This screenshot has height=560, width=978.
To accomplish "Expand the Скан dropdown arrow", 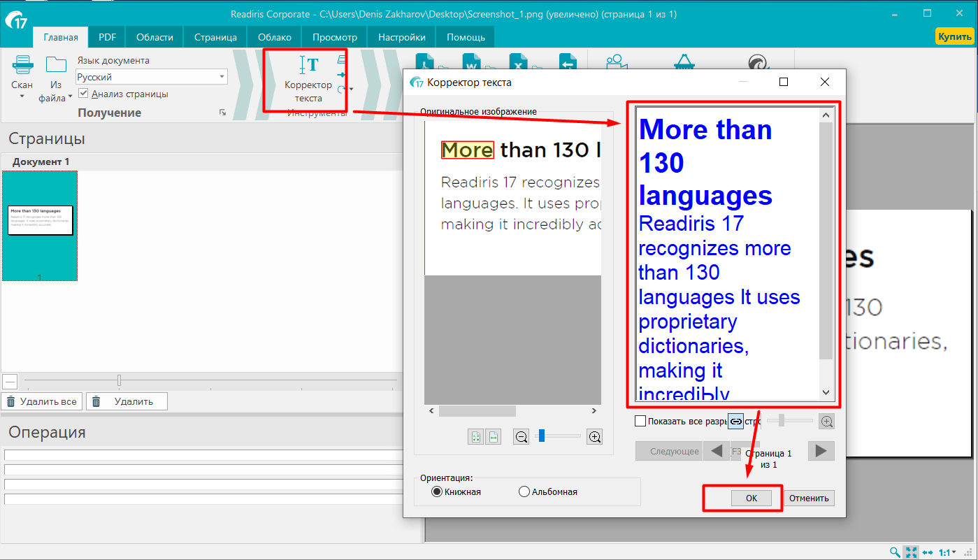I will 22,96.
